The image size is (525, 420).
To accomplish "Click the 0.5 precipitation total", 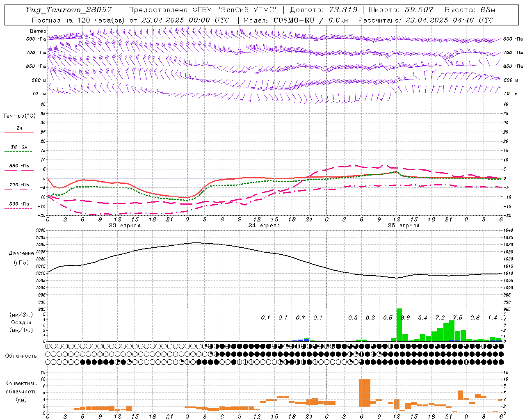I will pos(388,318).
